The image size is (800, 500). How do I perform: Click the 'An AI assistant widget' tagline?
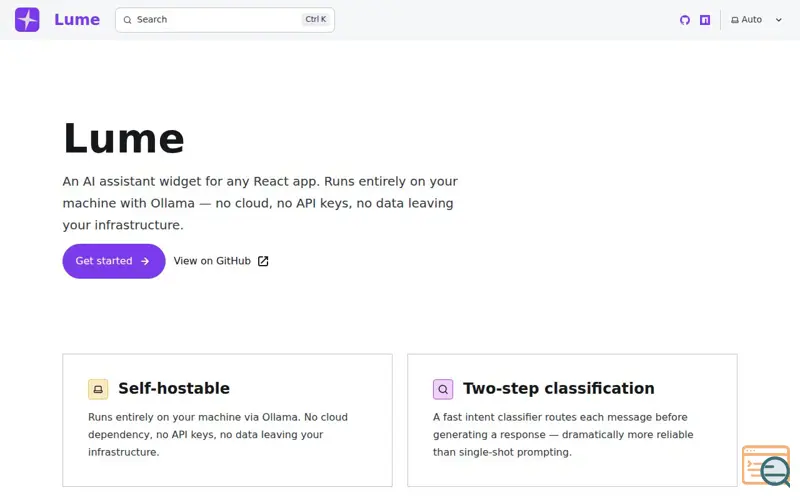tap(260, 203)
